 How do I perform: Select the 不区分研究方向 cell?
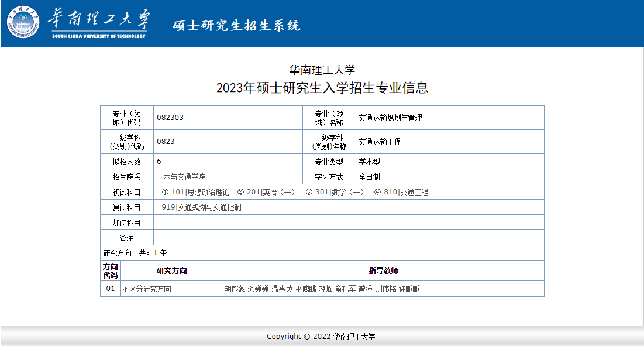[172, 289]
